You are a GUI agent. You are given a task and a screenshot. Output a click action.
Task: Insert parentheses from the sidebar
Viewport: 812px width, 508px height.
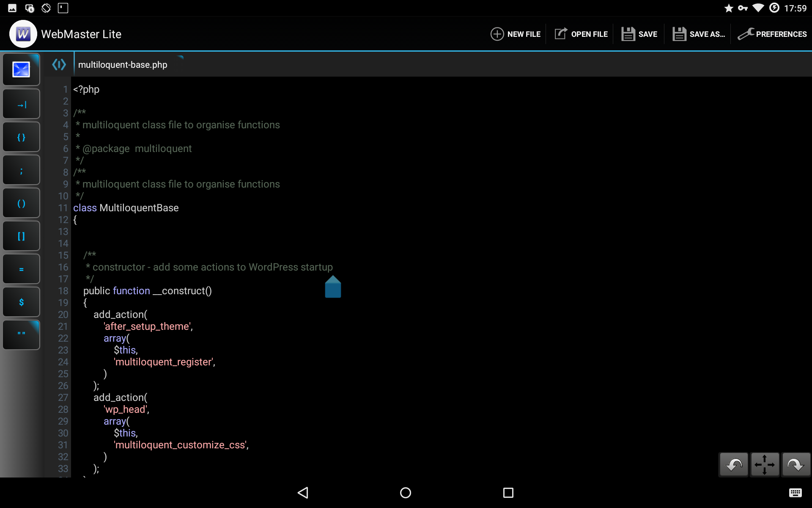(x=21, y=203)
